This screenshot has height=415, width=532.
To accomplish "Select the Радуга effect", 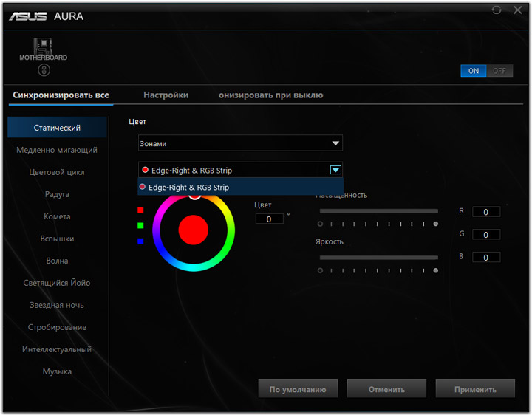I will point(57,194).
